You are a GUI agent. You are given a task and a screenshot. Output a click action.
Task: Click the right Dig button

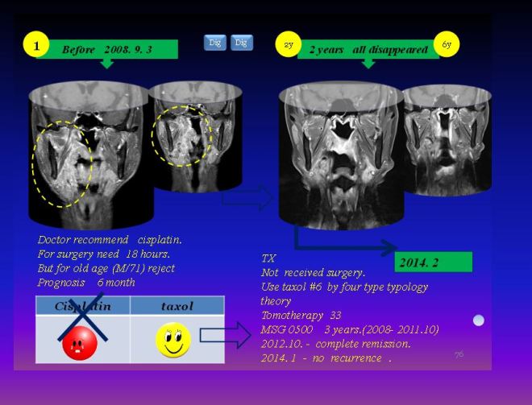point(242,43)
